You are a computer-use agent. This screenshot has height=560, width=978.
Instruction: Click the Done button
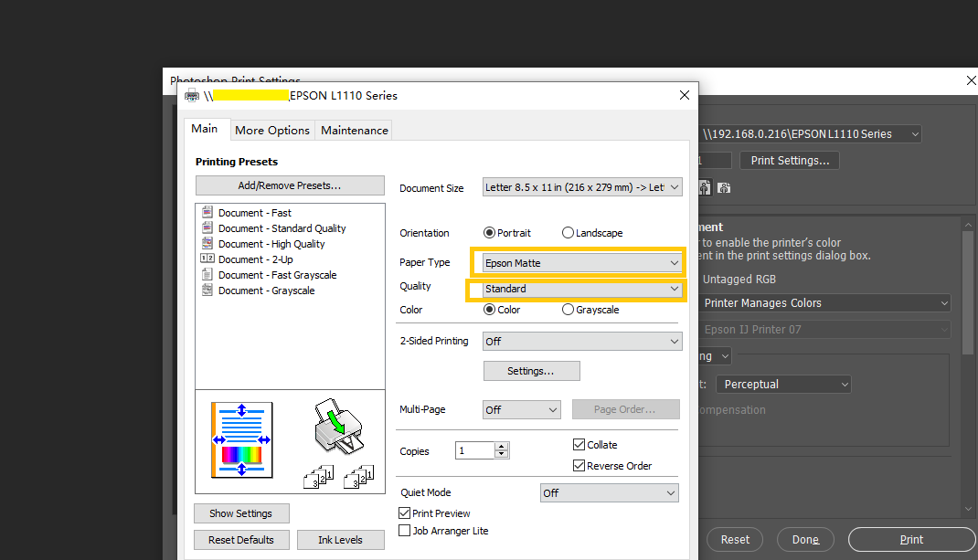pos(805,539)
